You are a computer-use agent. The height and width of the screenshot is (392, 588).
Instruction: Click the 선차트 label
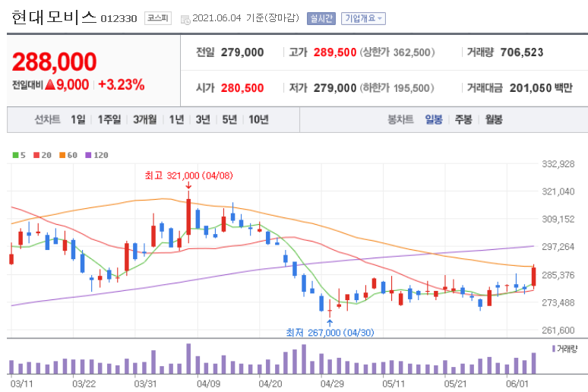click(47, 120)
